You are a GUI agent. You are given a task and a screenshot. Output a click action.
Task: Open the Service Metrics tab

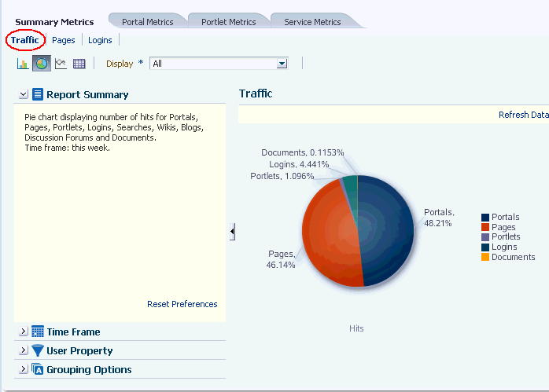[312, 22]
